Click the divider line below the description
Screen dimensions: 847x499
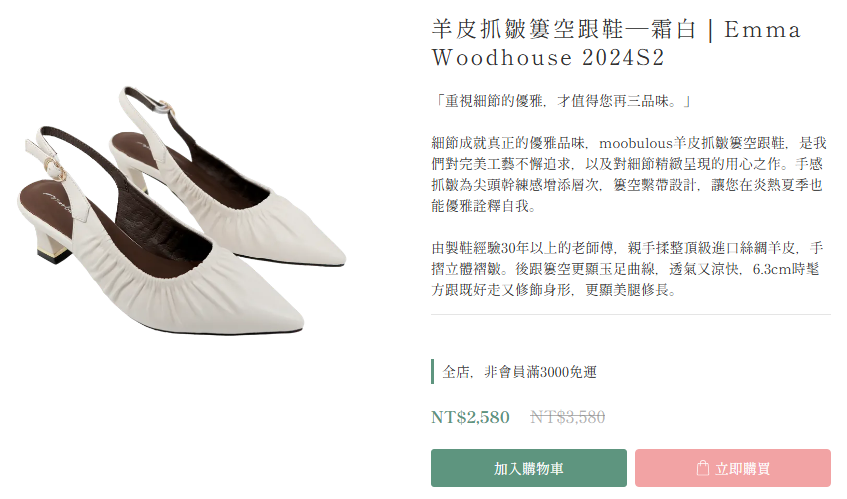pyautogui.click(x=631, y=314)
